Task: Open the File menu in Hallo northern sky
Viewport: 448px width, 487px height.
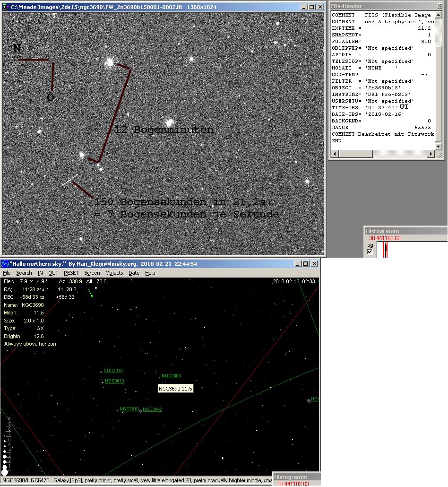Action: click(7, 273)
